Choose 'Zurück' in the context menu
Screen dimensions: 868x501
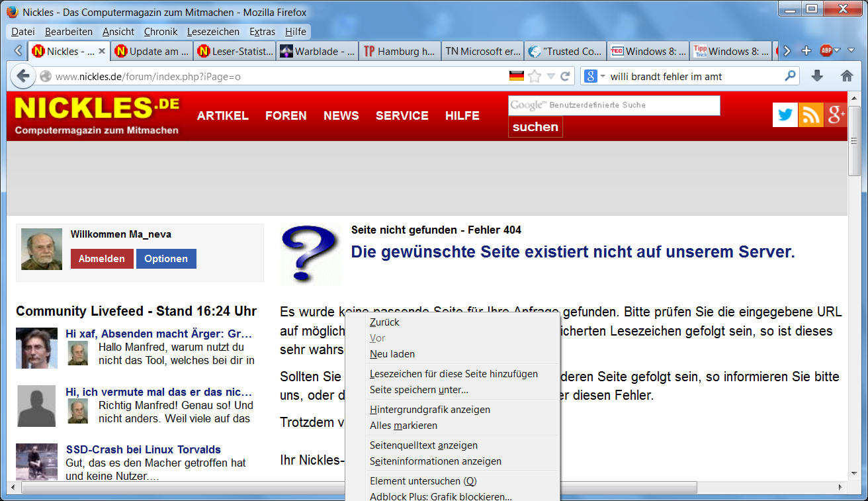point(453,322)
